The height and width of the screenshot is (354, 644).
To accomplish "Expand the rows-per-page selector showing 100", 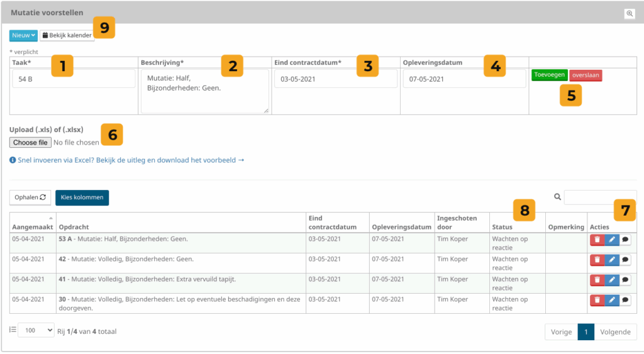I will coord(36,331).
